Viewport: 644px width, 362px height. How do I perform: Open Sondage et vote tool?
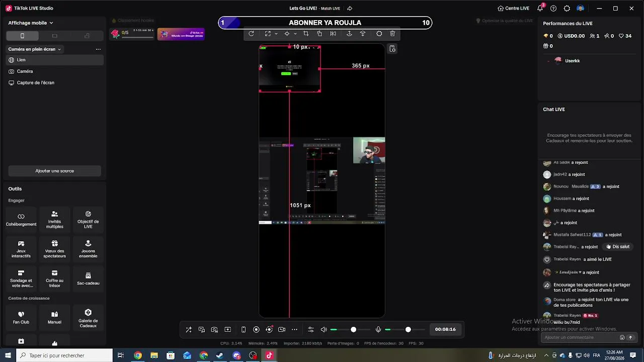[x=21, y=279]
